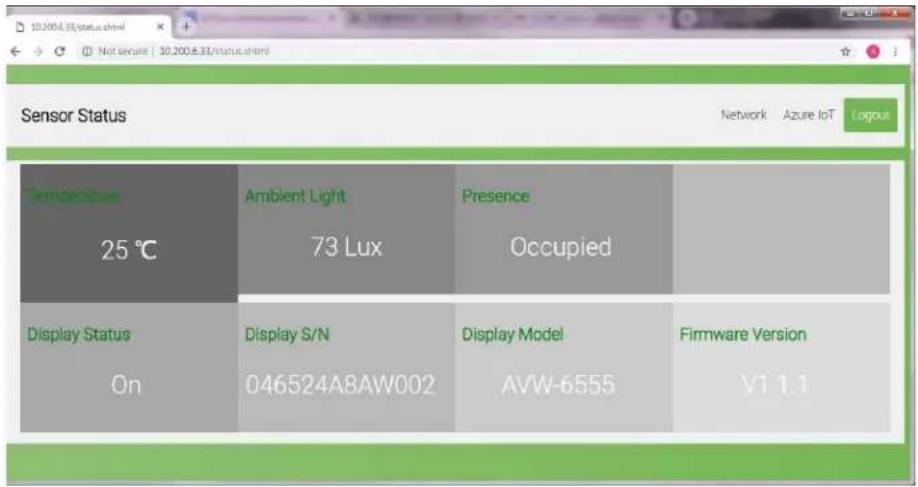
Task: Select the Ambient Light label
Action: coord(295,196)
